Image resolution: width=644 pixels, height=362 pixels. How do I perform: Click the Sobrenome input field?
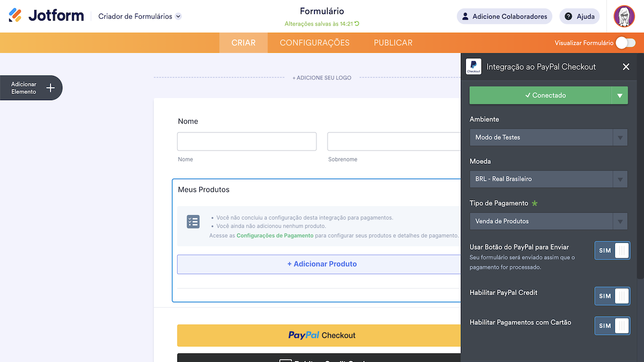395,142
